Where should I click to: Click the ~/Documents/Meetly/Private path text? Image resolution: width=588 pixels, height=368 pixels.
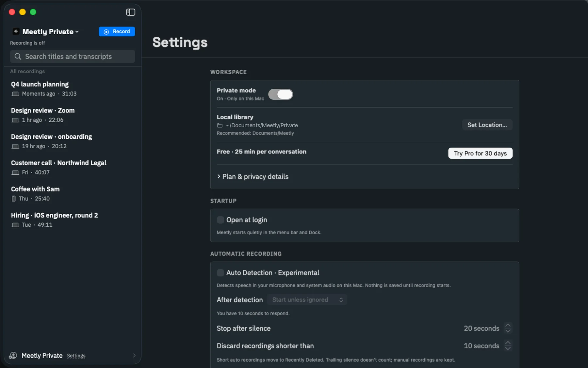coord(262,125)
